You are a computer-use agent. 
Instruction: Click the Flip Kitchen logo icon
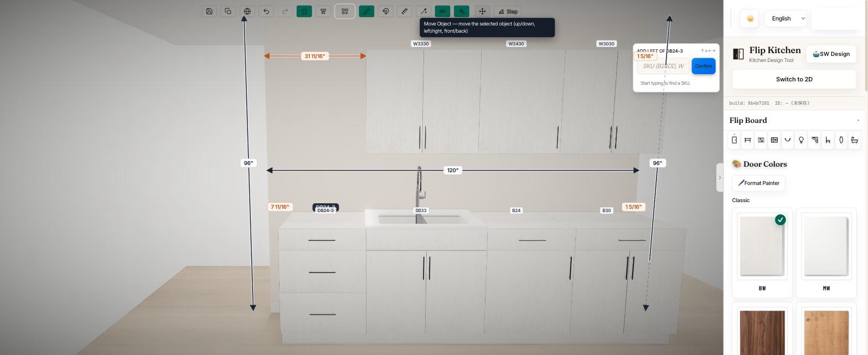pos(738,54)
